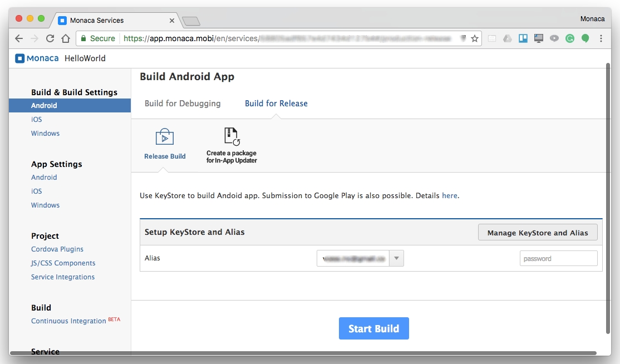Open Cordova Plugins
This screenshot has width=620, height=364.
[57, 249]
